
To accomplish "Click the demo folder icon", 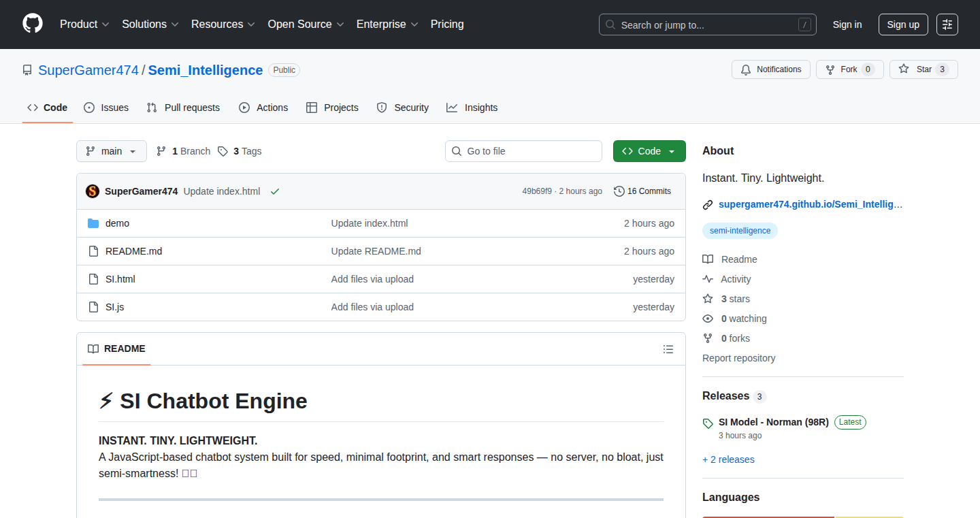I will pyautogui.click(x=93, y=223).
